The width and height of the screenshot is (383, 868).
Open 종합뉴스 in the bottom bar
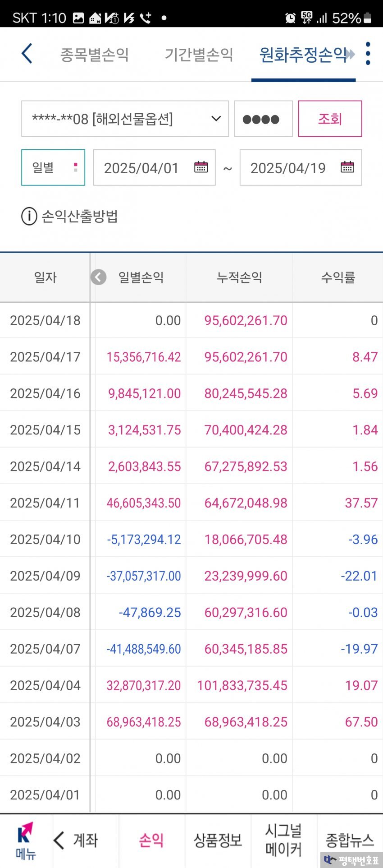(350, 840)
